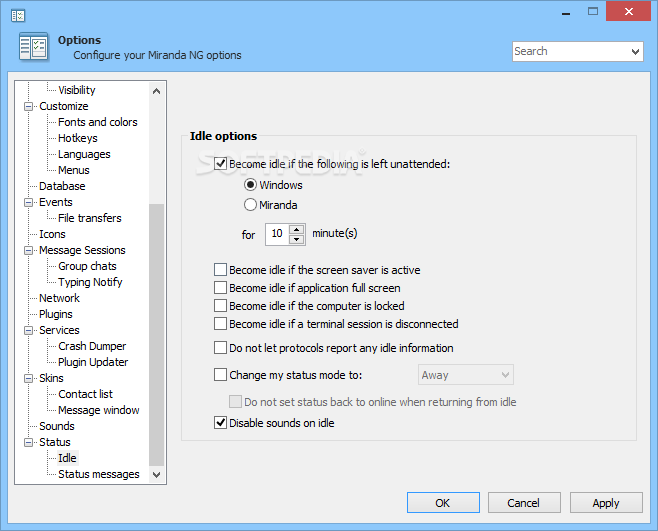This screenshot has width=658, height=531.
Task: Click the Cancel button
Action: coord(524,502)
